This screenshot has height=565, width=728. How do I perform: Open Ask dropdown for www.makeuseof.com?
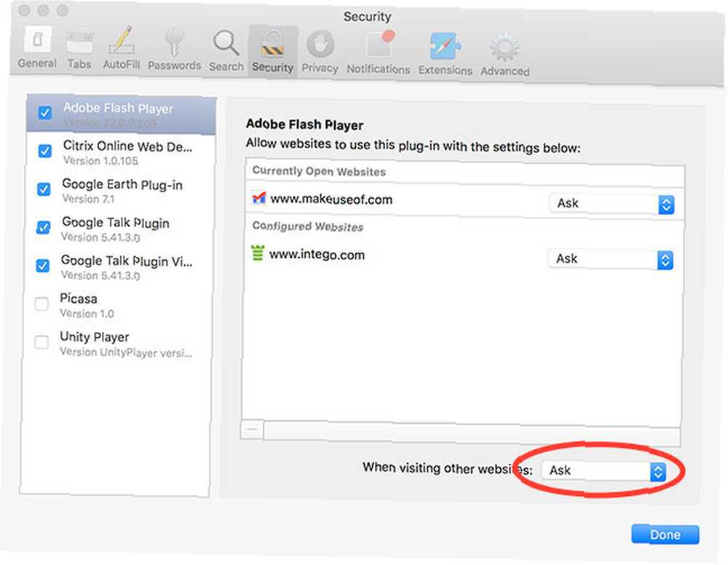[x=612, y=204]
